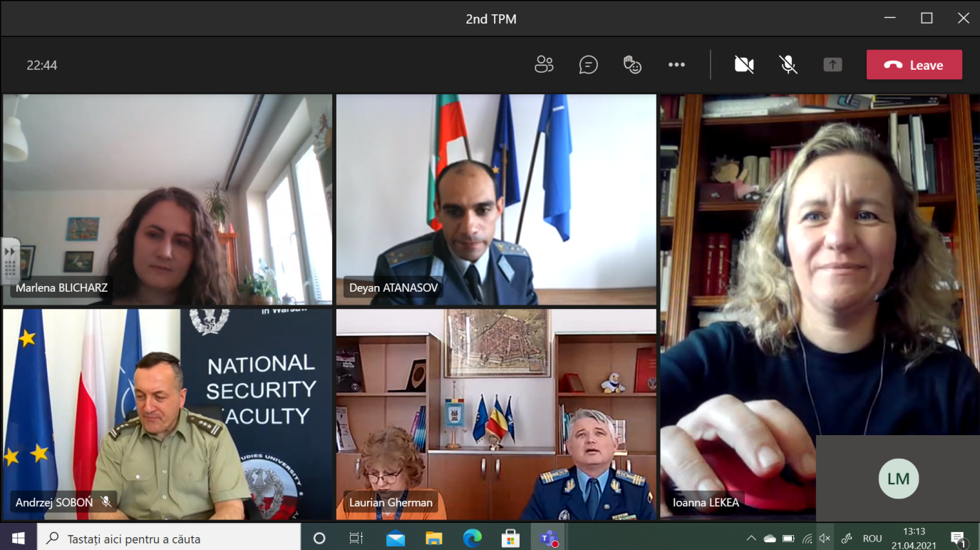Open Windows Task View
980x550 pixels.
356,539
